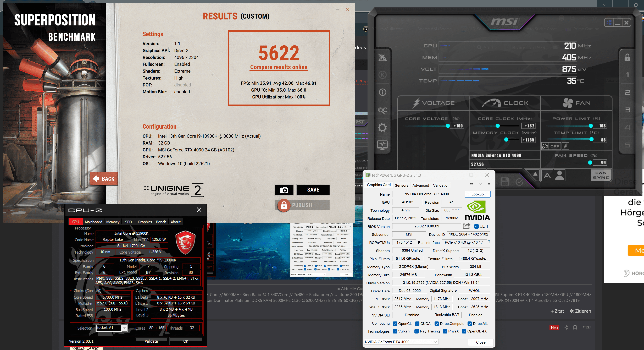The image size is (644, 350).
Task: Click GPU-Z screenshot camera icon
Action: (471, 184)
